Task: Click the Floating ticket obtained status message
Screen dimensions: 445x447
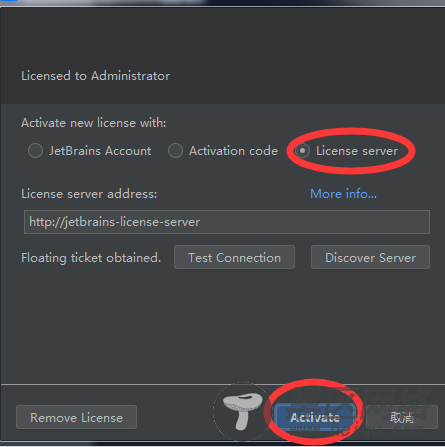Action: 91,258
